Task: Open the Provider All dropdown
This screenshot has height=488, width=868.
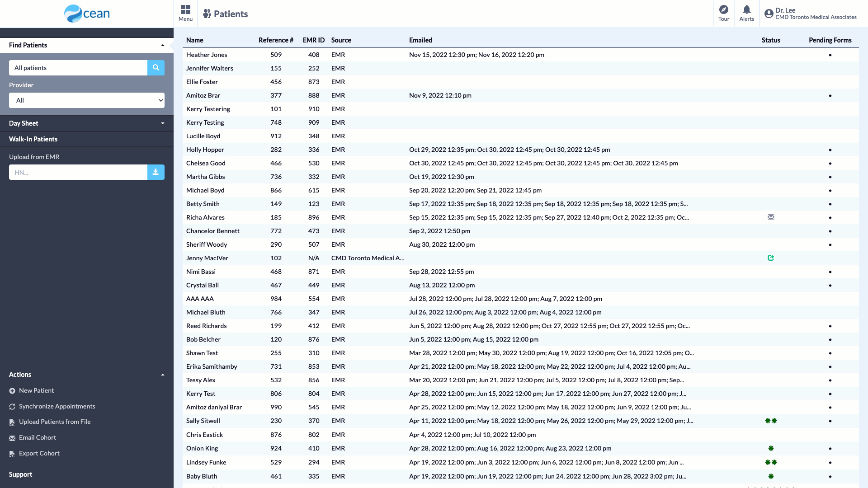Action: [x=87, y=100]
